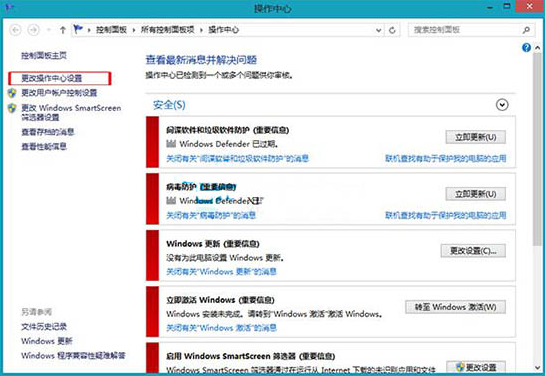545x376 pixels.
Task: Turn off messages about 间谍软件和垃圾软件防护
Action: (x=237, y=159)
